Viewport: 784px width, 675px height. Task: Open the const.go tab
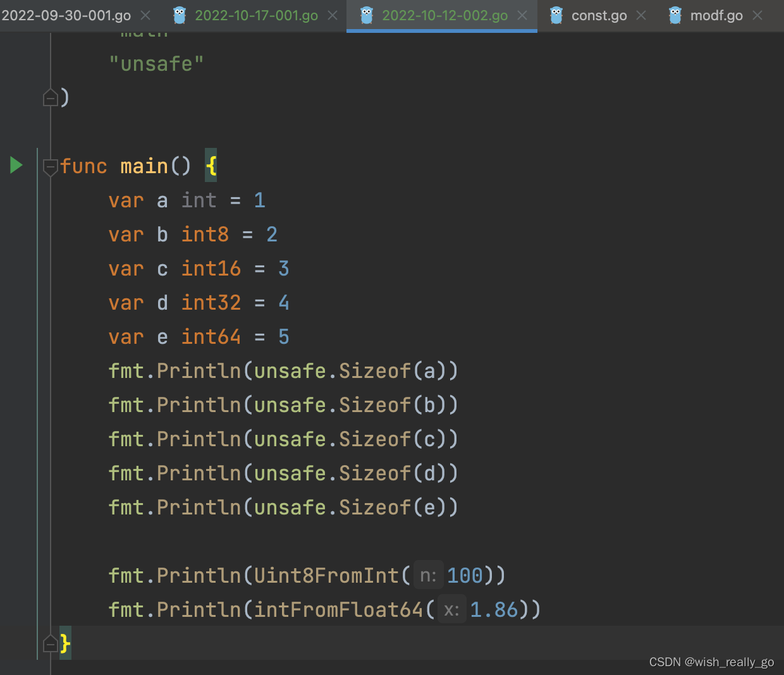click(x=599, y=15)
